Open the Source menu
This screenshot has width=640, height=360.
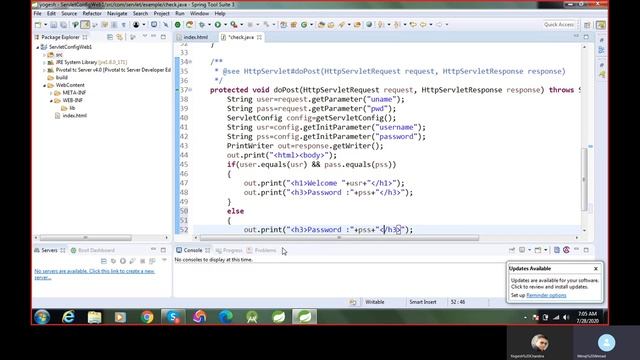69,13
